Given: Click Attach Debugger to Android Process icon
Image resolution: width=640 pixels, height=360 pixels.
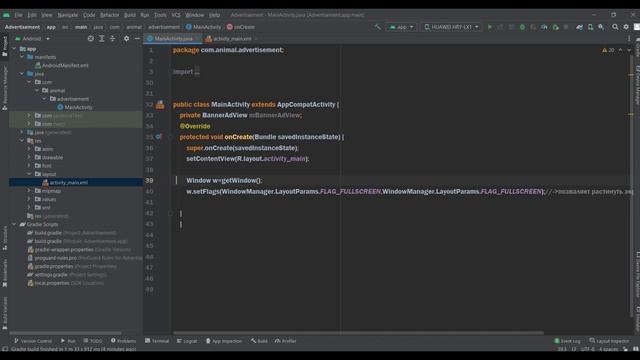Looking at the screenshot, I should (x=556, y=27).
